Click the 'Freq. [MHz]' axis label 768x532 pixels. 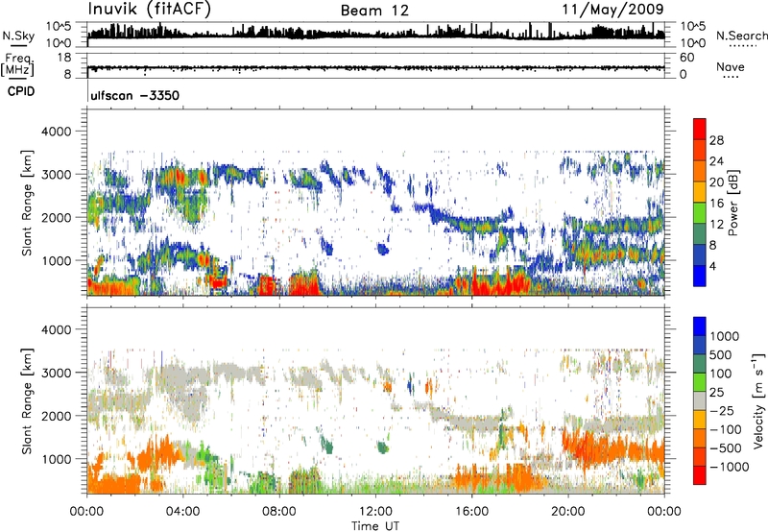[17, 64]
